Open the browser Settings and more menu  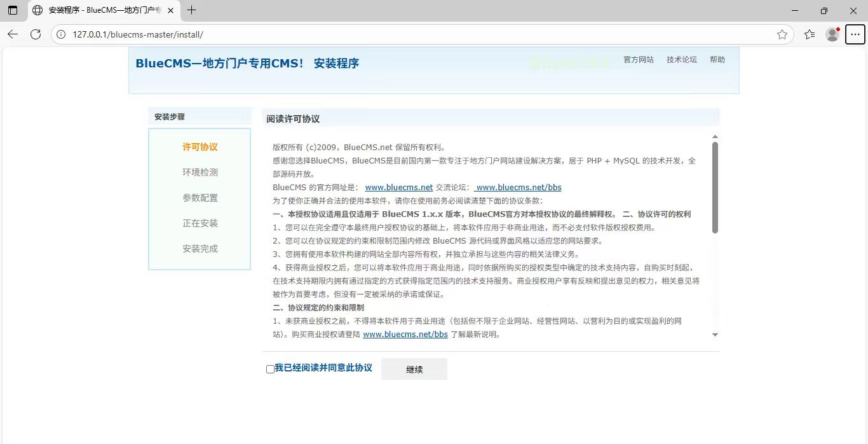(x=855, y=34)
